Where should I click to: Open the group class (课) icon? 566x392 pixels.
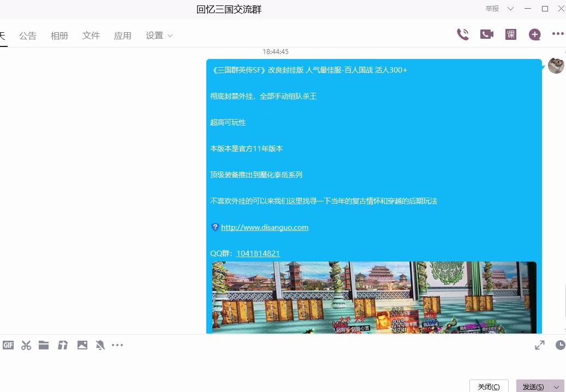click(511, 34)
